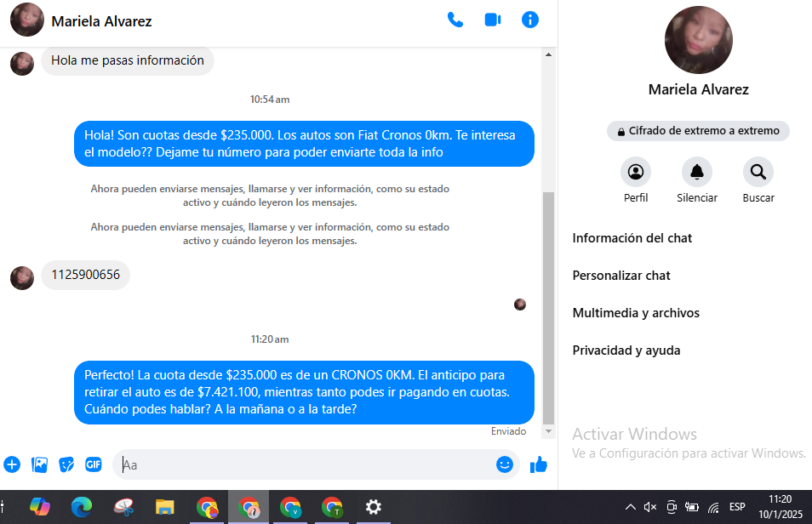Click the message 'Hola me pasas información'
Screen dimensions: 812x524
(128, 60)
